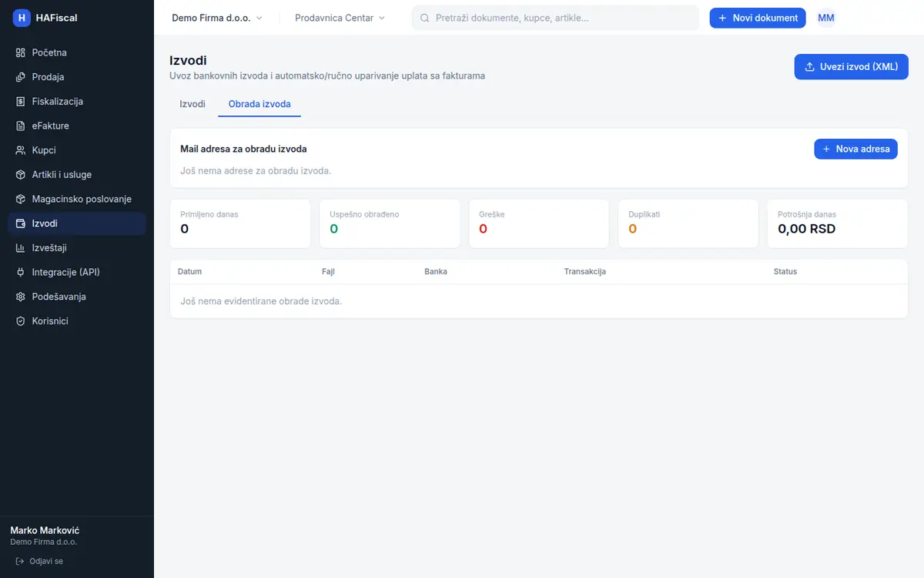Viewport: 924px width, 578px height.
Task: Click Uvezi izvod (XML) button
Action: point(851,67)
